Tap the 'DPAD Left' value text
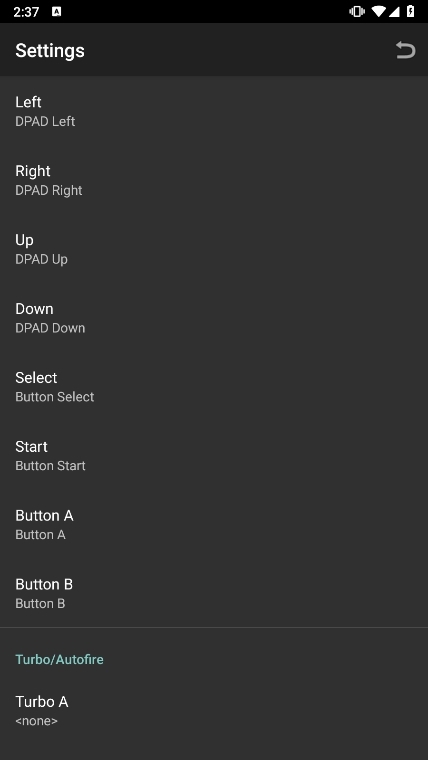Screen dimensions: 428x760 [45, 121]
